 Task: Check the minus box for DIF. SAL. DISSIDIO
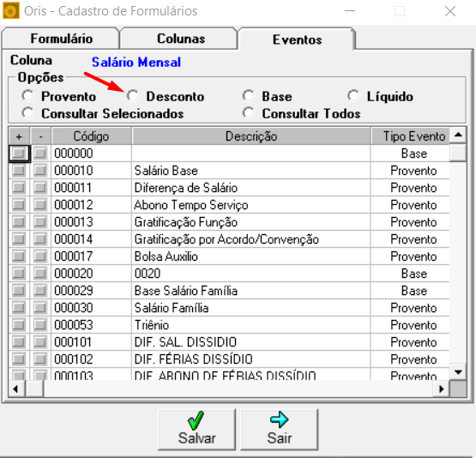click(40, 342)
